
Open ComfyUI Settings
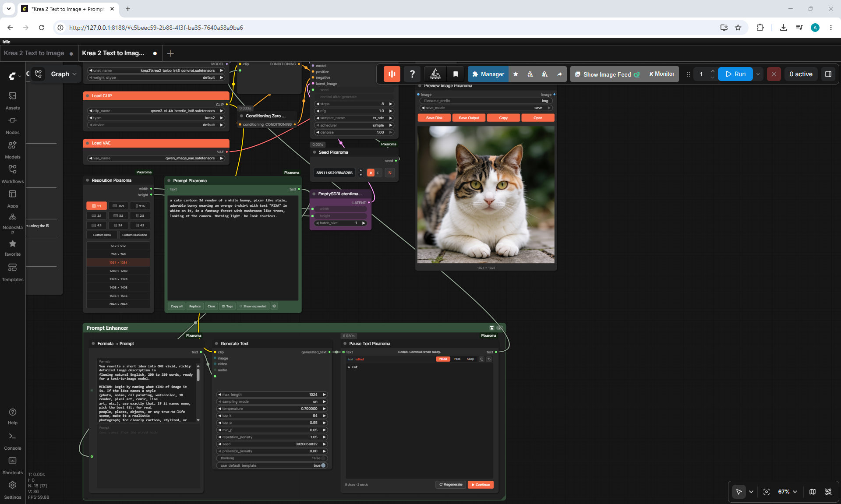(13, 490)
